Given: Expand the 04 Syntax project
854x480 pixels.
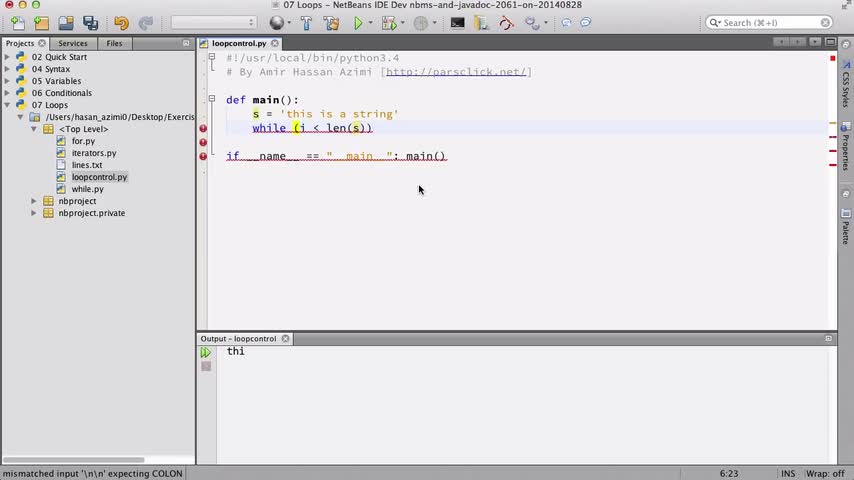Looking at the screenshot, I should coord(7,69).
